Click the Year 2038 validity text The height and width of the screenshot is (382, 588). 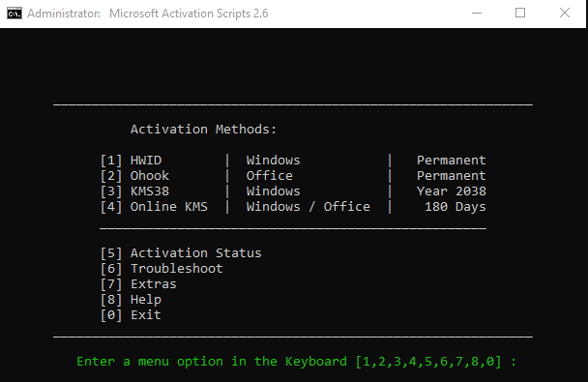point(452,191)
